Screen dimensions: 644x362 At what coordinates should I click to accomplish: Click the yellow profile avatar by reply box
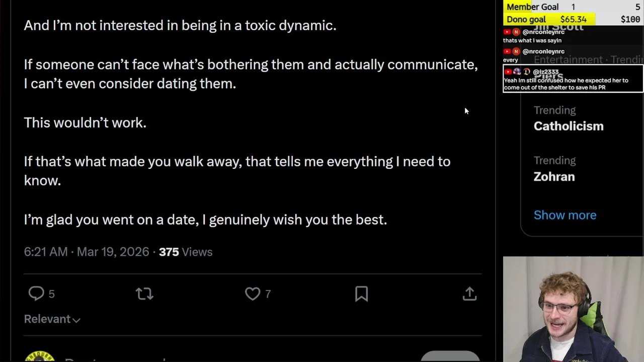pos(39,356)
